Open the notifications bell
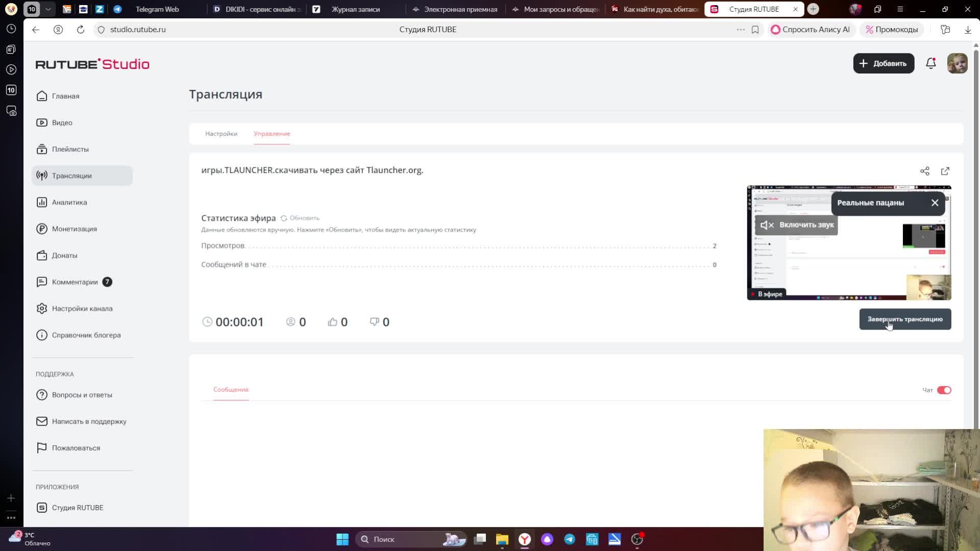Viewport: 980px width, 551px height. coord(930,64)
